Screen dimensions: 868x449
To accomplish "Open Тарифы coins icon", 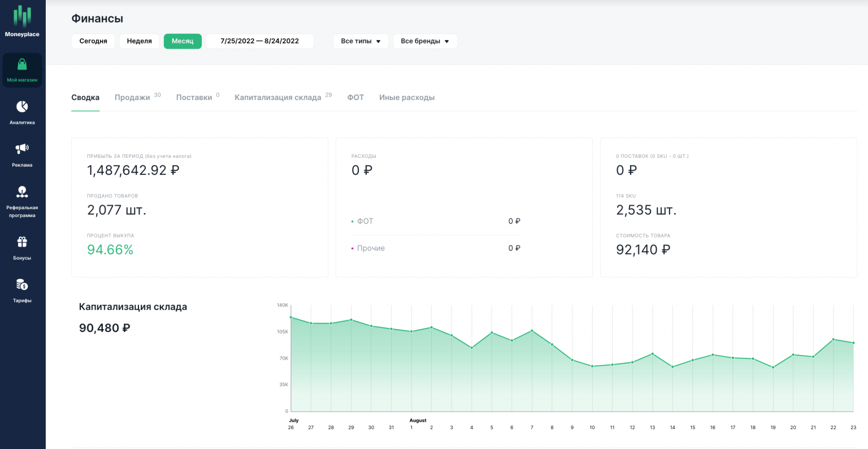I will [x=22, y=284].
